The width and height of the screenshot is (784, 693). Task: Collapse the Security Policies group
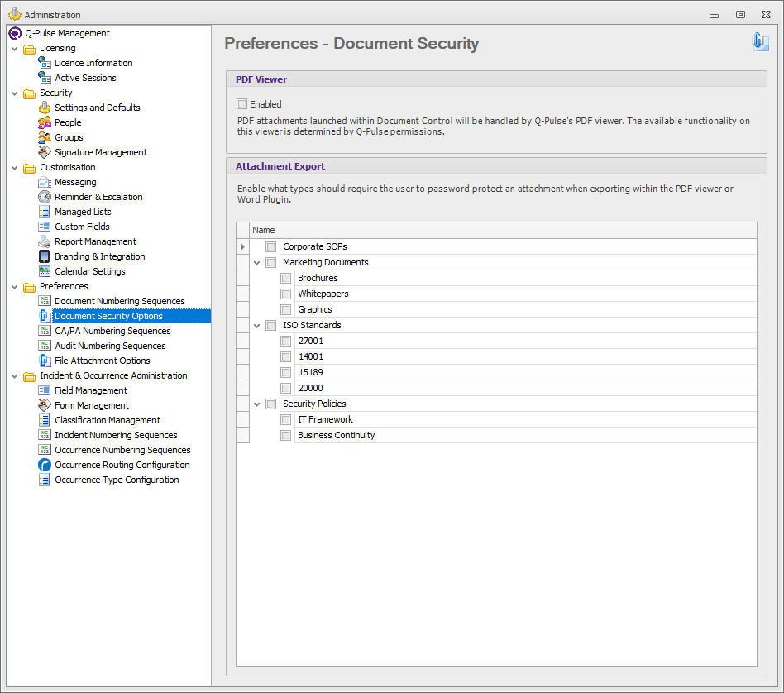pyautogui.click(x=257, y=404)
